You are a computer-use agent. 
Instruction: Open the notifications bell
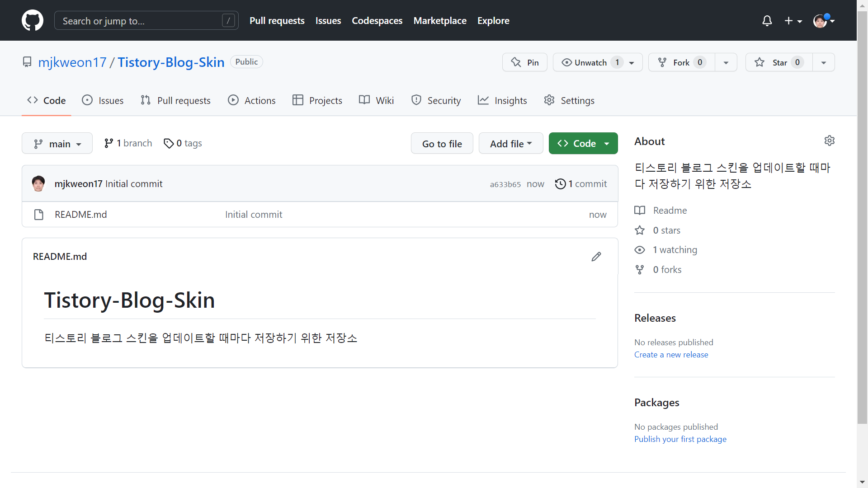click(x=767, y=21)
